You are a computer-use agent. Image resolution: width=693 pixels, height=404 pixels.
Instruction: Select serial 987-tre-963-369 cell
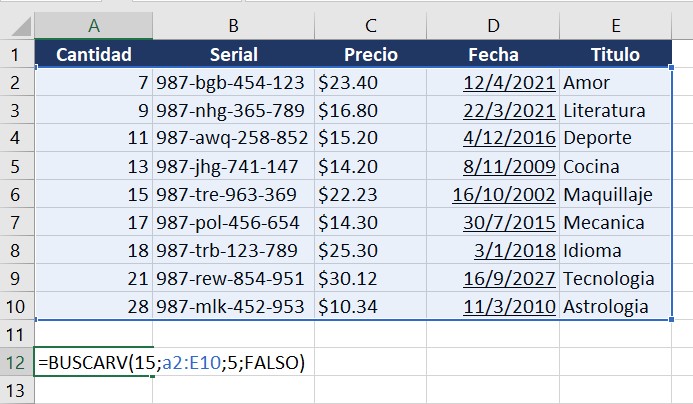click(233, 194)
